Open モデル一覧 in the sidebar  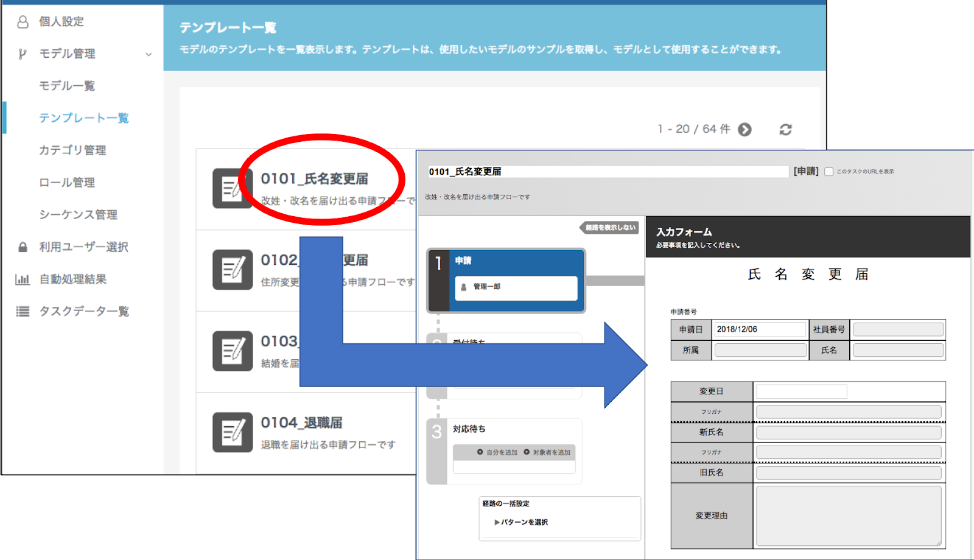[67, 86]
